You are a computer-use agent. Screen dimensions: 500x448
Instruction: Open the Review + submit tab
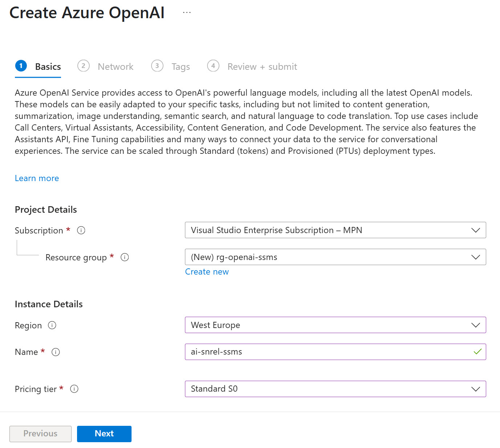coord(262,67)
